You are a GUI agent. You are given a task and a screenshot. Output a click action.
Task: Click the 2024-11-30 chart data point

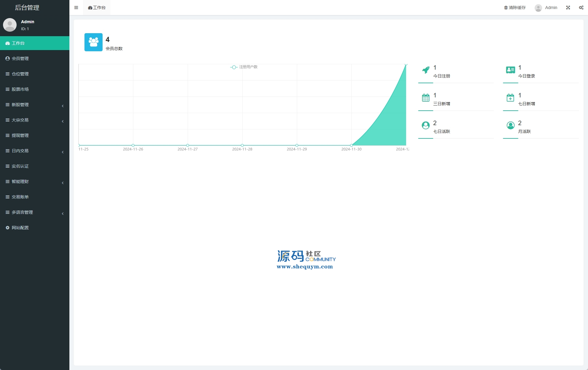351,145
